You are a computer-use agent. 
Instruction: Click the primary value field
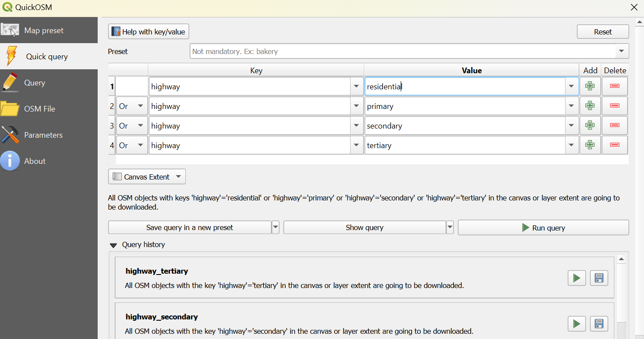pos(465,106)
